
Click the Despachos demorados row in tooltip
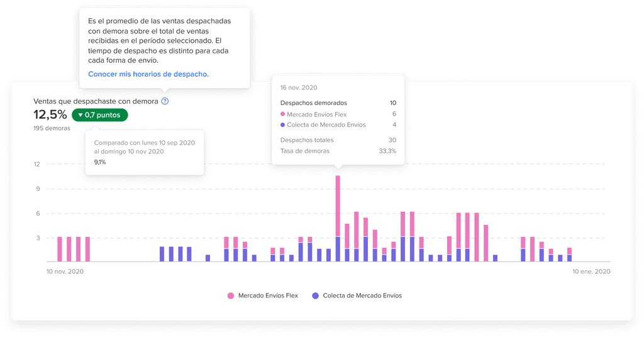[x=338, y=103]
